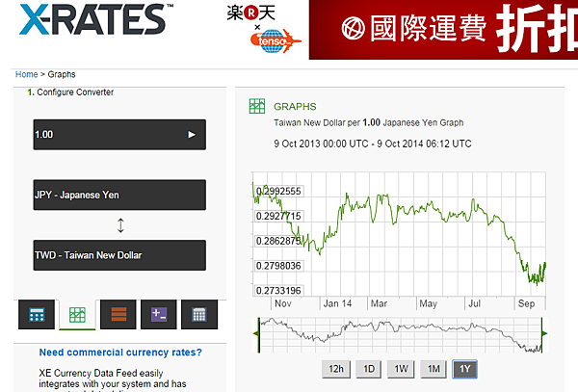Open the X-Rates logo homepage
Screen dimensions: 578x392
pos(95,19)
